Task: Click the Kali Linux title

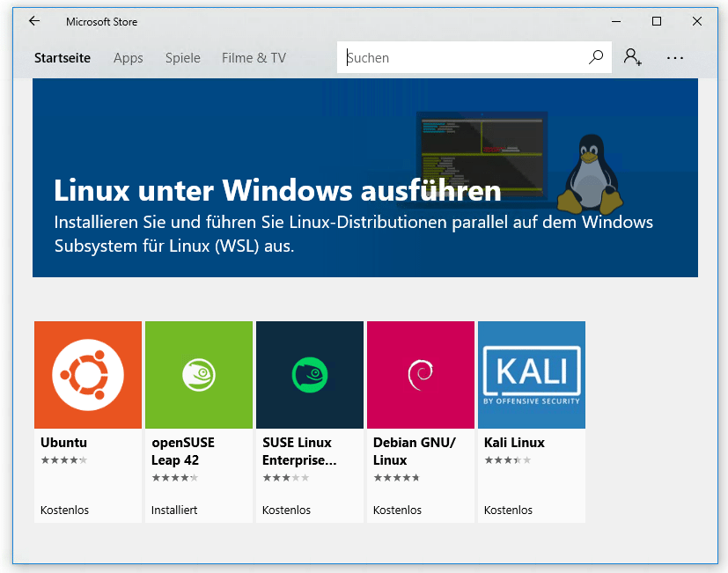Action: tap(514, 443)
